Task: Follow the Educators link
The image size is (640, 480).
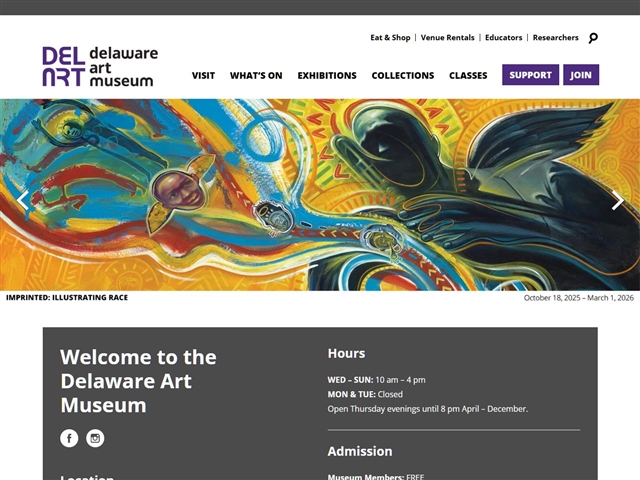Action: tap(503, 38)
